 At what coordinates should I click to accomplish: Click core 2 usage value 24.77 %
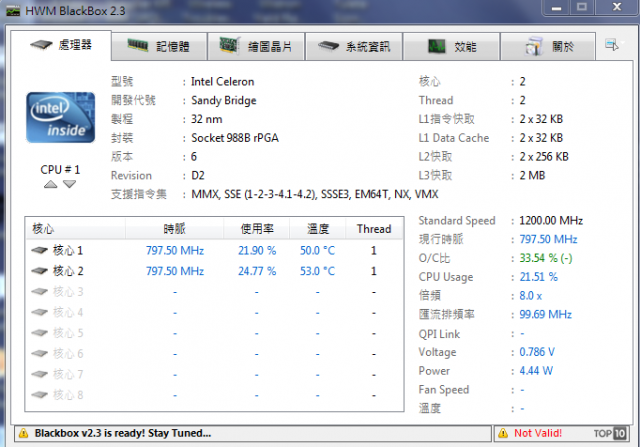click(x=257, y=271)
